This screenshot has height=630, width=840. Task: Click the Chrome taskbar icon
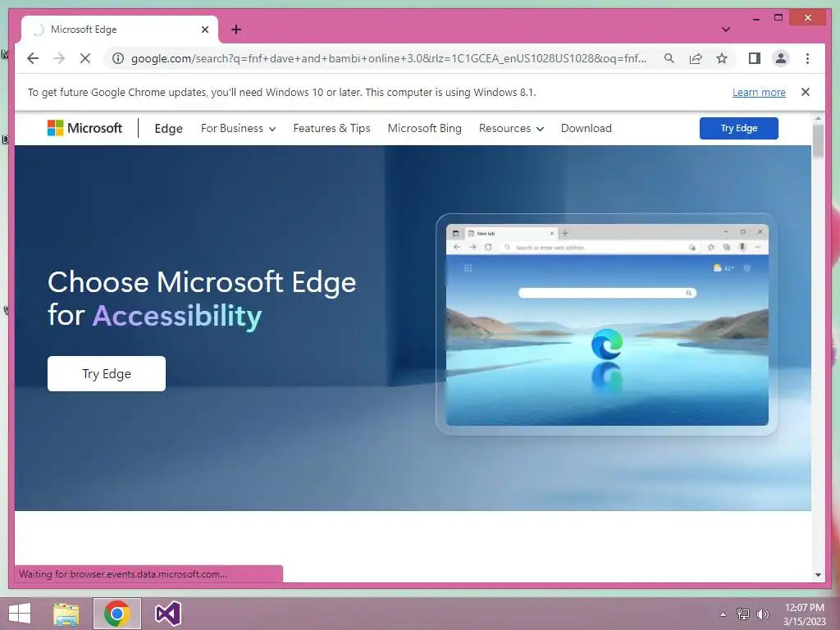(116, 614)
